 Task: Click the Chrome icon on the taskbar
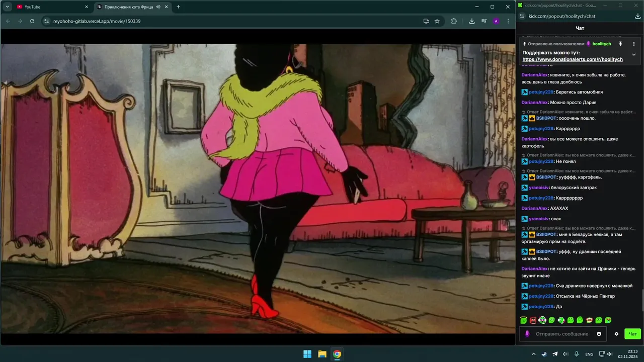click(337, 354)
